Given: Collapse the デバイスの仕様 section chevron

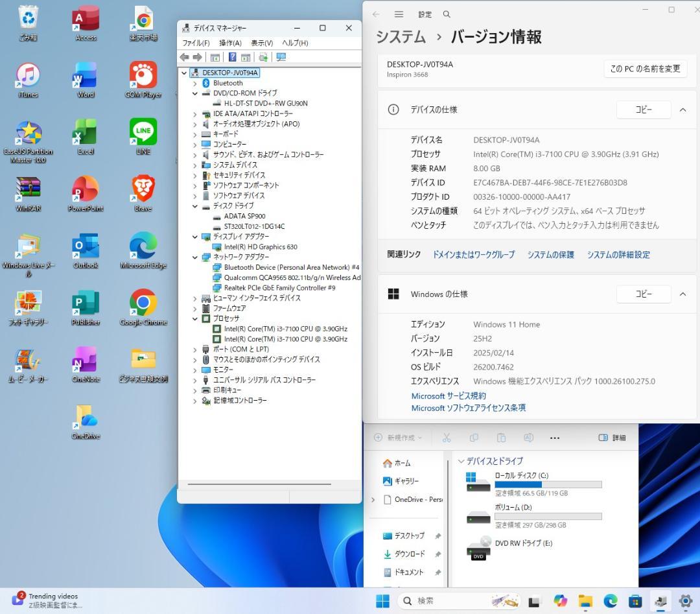Looking at the screenshot, I should tap(682, 110).
